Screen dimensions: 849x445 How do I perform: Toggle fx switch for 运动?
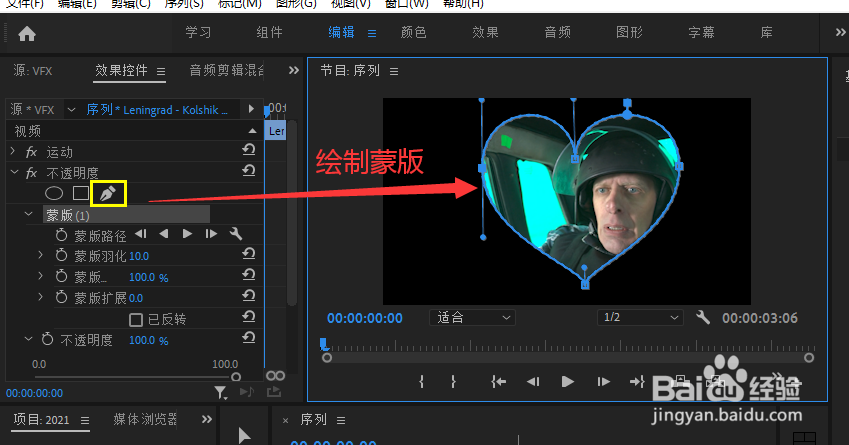(31, 152)
